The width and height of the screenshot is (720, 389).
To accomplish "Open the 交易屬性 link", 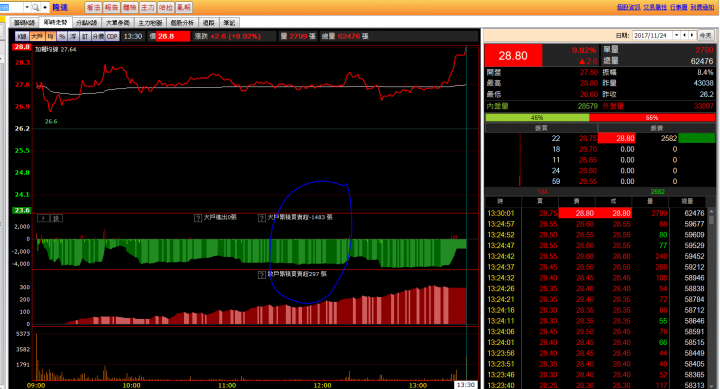I will (x=655, y=7).
